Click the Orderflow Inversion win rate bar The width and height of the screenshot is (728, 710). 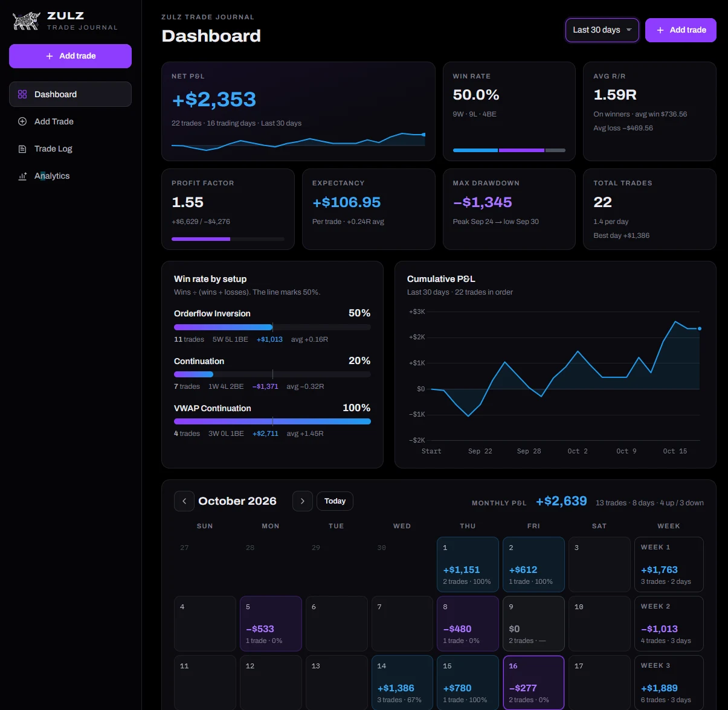point(272,327)
